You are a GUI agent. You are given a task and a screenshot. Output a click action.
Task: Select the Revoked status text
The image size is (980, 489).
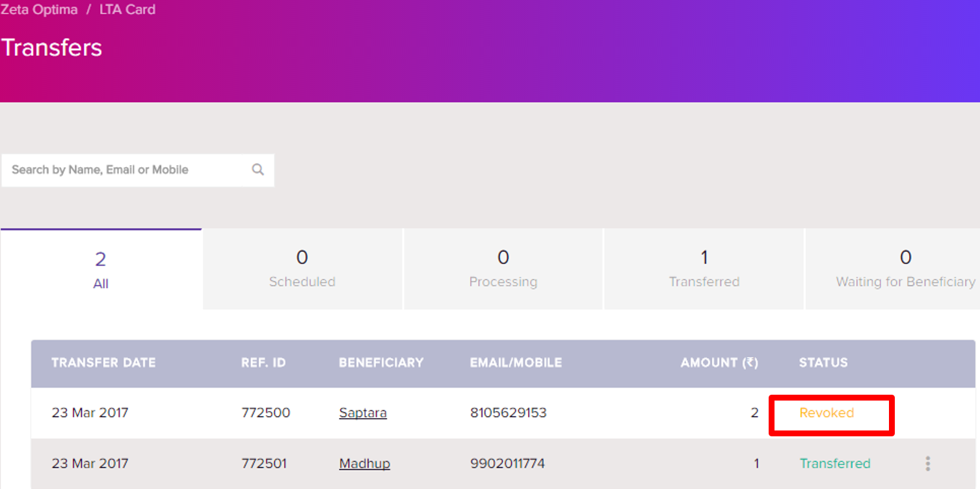[x=827, y=413]
